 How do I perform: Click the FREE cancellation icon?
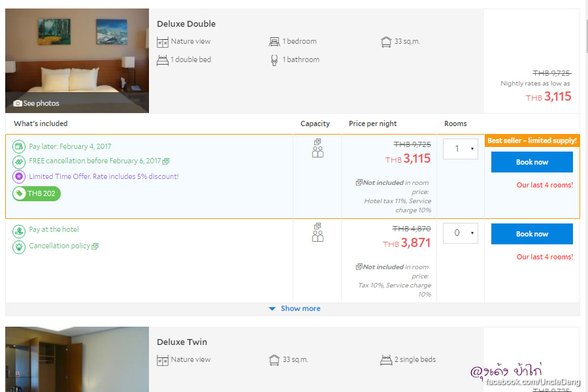click(19, 161)
